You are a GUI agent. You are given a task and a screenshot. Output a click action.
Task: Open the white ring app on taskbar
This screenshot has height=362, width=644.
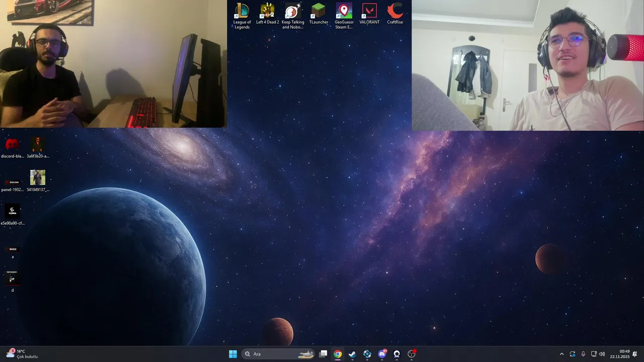tap(396, 354)
